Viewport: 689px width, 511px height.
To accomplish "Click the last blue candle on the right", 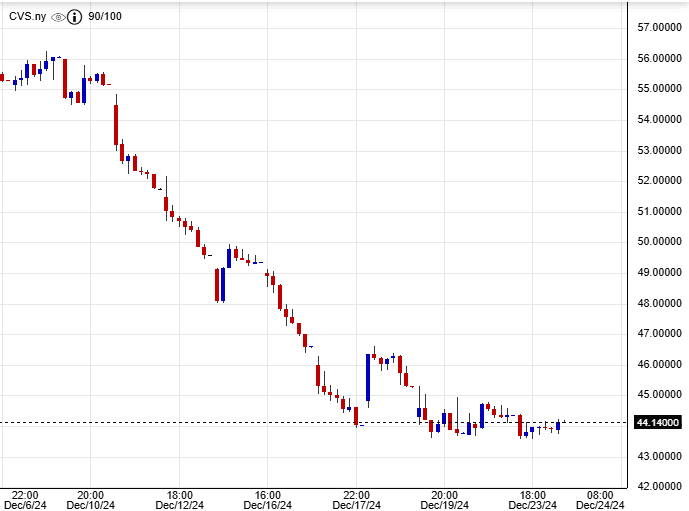I will coord(558,426).
